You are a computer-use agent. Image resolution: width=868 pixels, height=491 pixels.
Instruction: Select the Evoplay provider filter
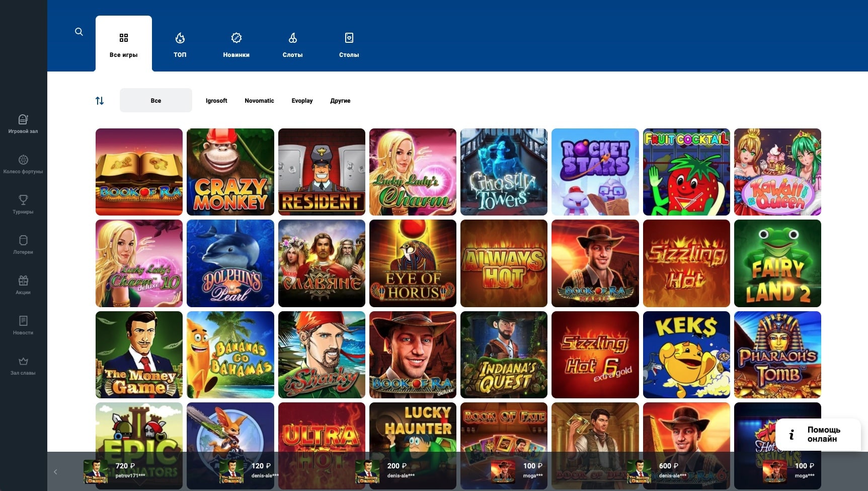coord(302,101)
